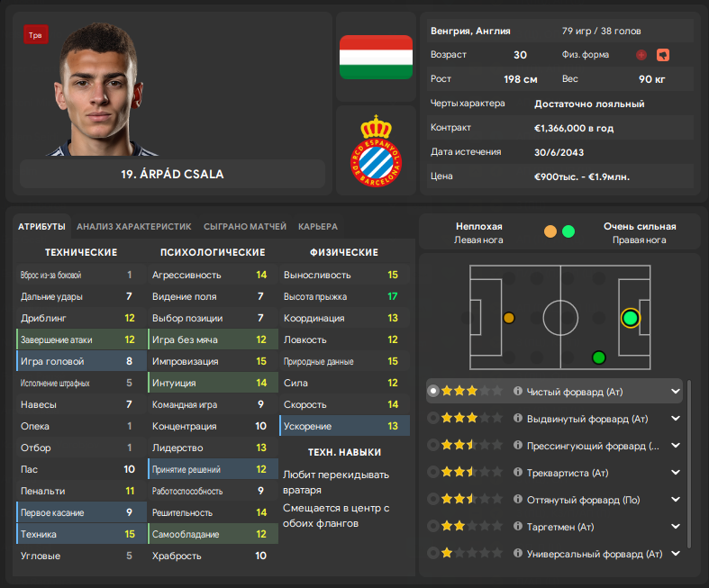The width and height of the screenshot is (709, 588).
Task: Click the red injury cross icon
Action: point(641,55)
